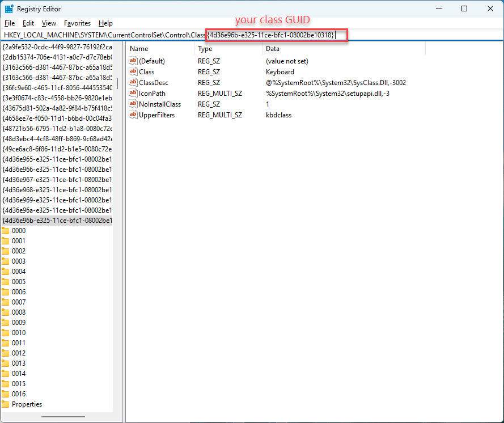The image size is (504, 423).
Task: Click the IconPath value icon
Action: point(134,94)
